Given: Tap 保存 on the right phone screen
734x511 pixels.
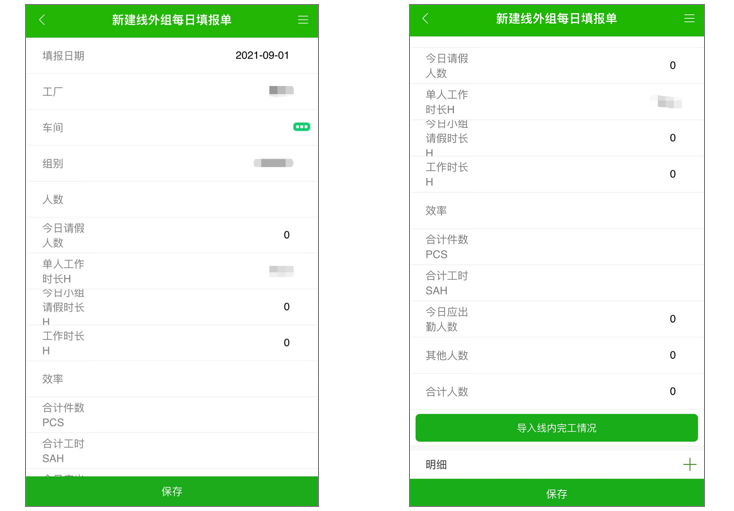Looking at the screenshot, I should click(557, 493).
